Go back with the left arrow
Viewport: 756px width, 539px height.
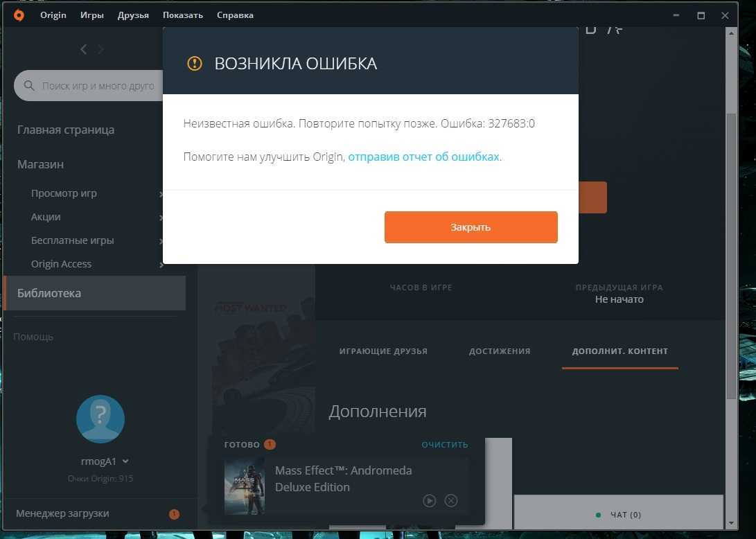83,49
